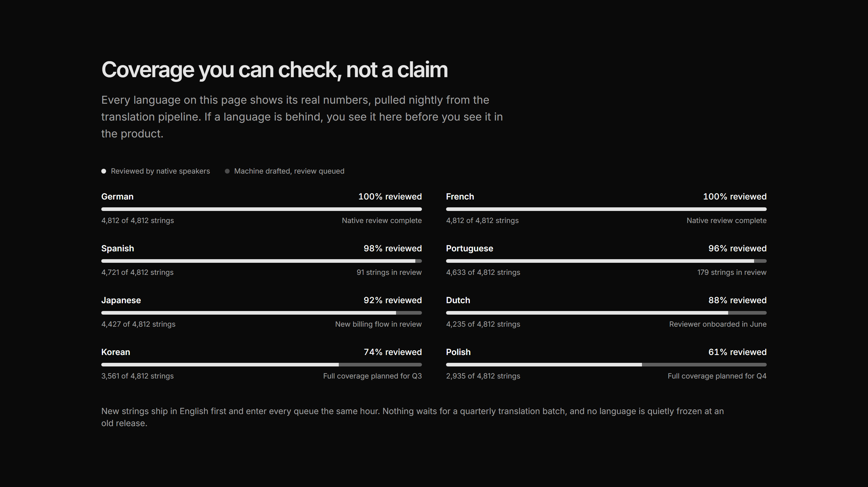
Task: Click '4,633 of 4,812 strings'
Action: pyautogui.click(x=483, y=272)
